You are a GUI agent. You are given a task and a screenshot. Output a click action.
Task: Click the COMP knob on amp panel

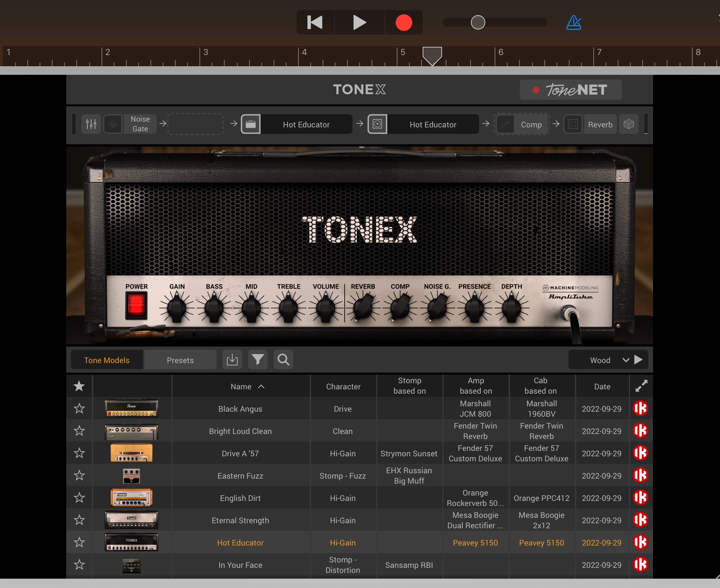tap(400, 307)
